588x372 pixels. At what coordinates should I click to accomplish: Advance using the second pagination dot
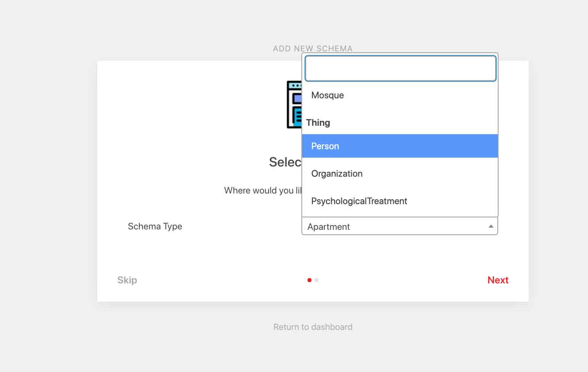click(316, 280)
